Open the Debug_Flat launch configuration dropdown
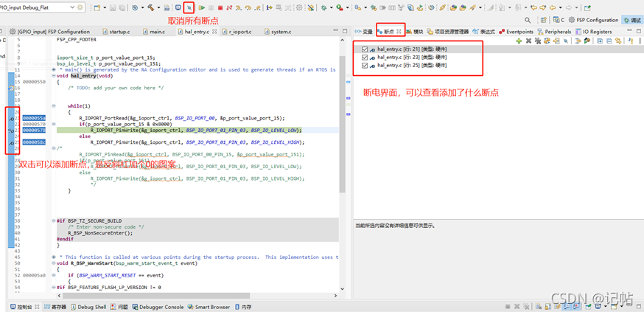Image resolution: width=644 pixels, height=312 pixels. 72,7
